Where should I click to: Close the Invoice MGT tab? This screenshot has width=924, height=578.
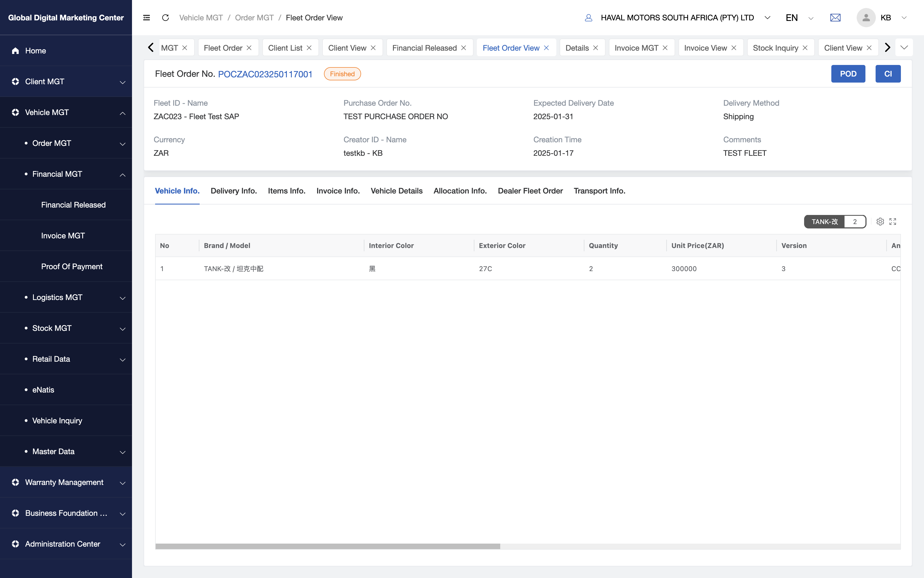(665, 48)
